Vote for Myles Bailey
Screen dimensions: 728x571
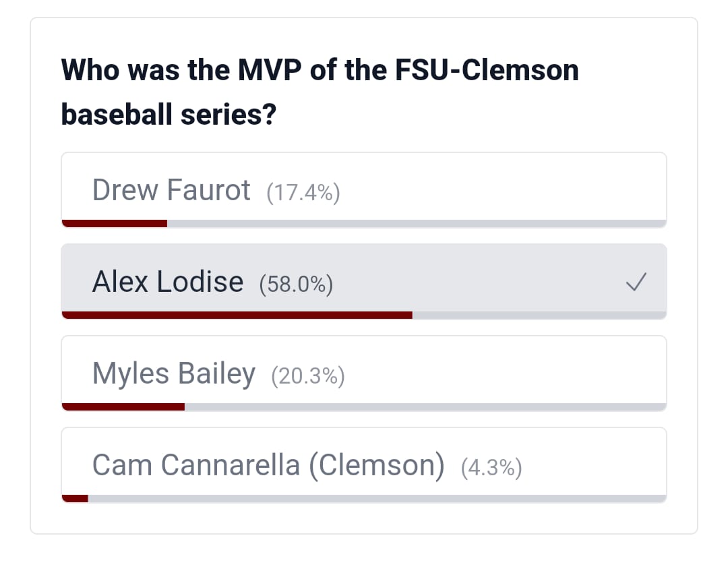point(174,373)
